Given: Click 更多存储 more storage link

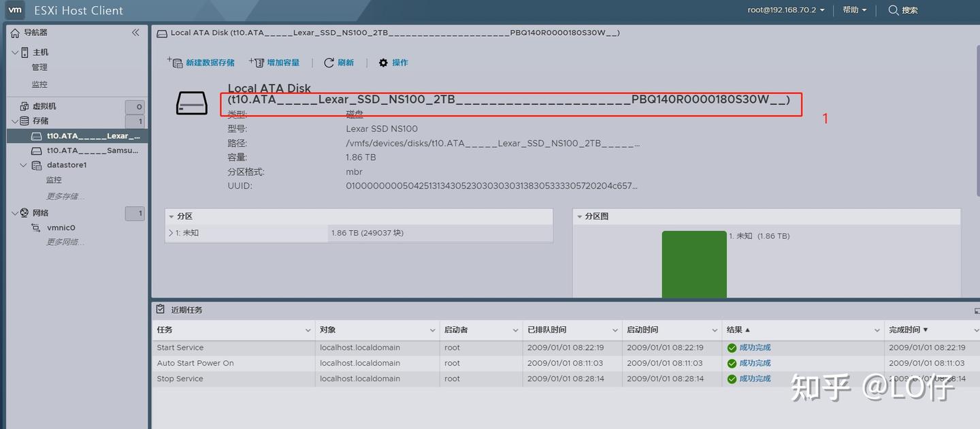Looking at the screenshot, I should pyautogui.click(x=65, y=196).
